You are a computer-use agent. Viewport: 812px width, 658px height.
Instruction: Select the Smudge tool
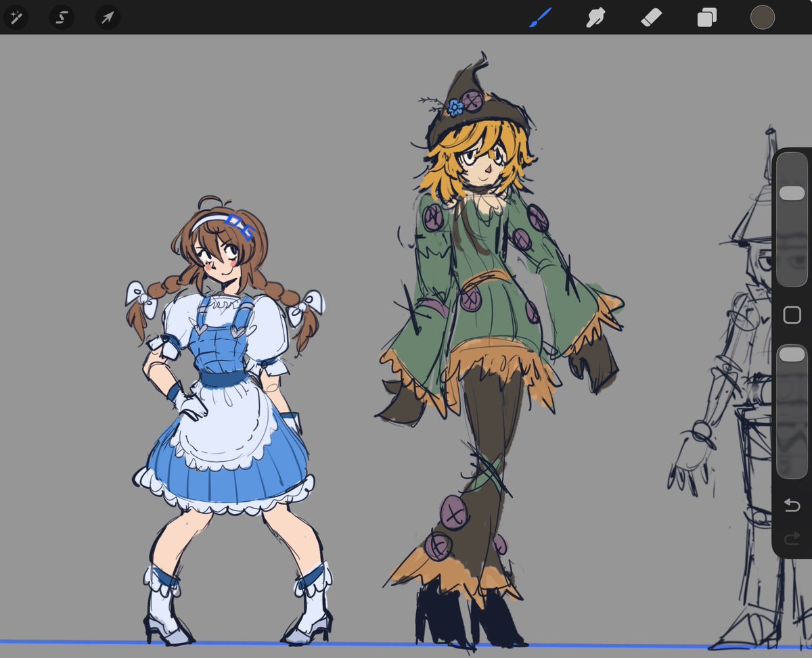tap(595, 17)
